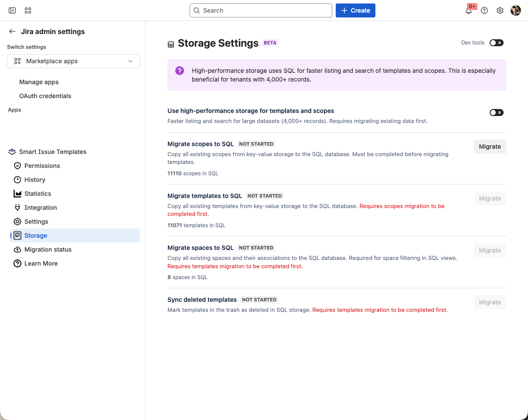Click the Statistics chart icon

[17, 194]
